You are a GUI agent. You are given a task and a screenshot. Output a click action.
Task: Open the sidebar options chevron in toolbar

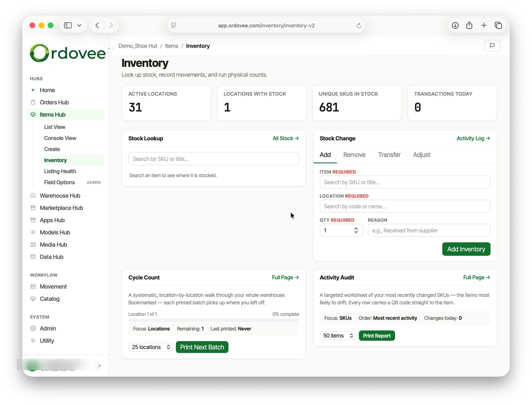coord(79,25)
